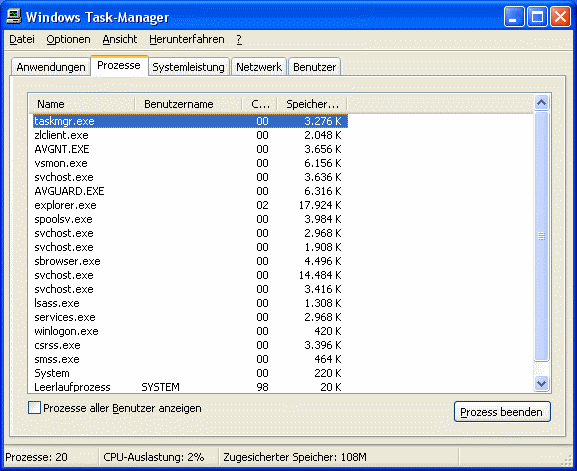
Task: Sort by the Name column header
Action: 82,104
